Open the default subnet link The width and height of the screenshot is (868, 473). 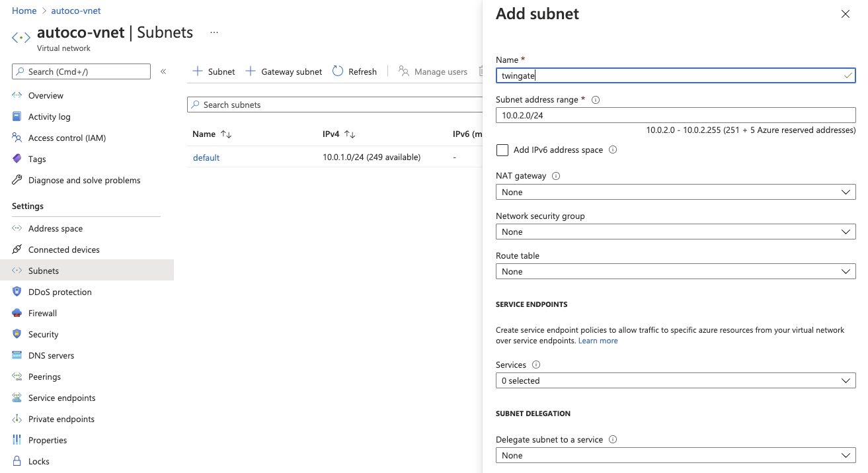[206, 157]
